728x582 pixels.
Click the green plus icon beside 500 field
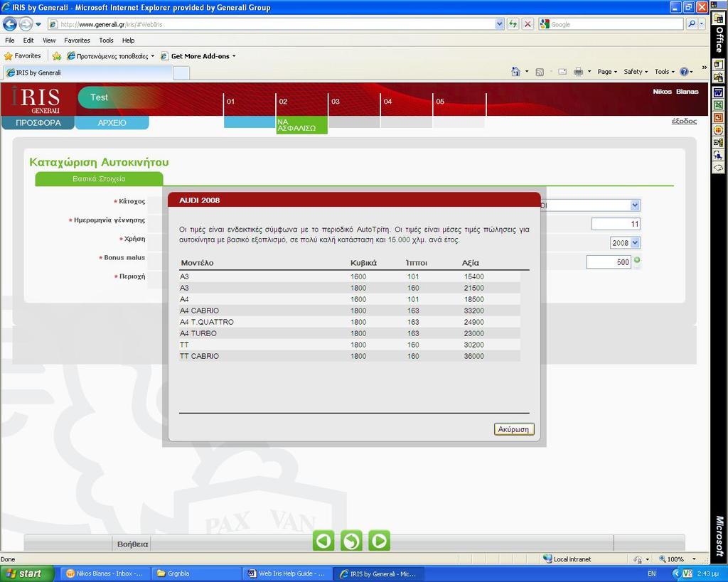pyautogui.click(x=637, y=260)
